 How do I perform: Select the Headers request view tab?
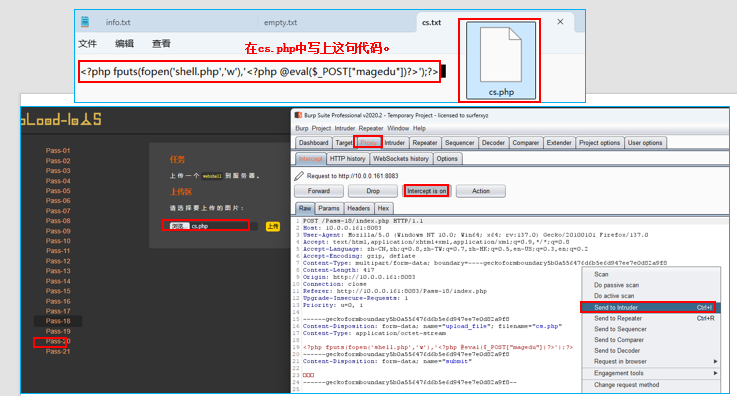click(359, 208)
